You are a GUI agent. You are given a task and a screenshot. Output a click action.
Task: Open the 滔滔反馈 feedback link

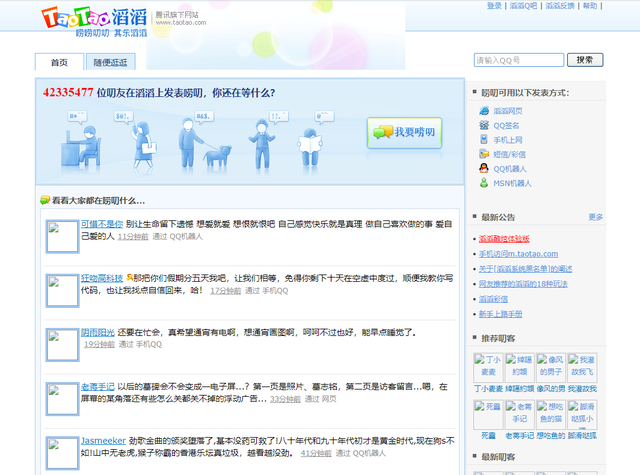click(x=560, y=6)
